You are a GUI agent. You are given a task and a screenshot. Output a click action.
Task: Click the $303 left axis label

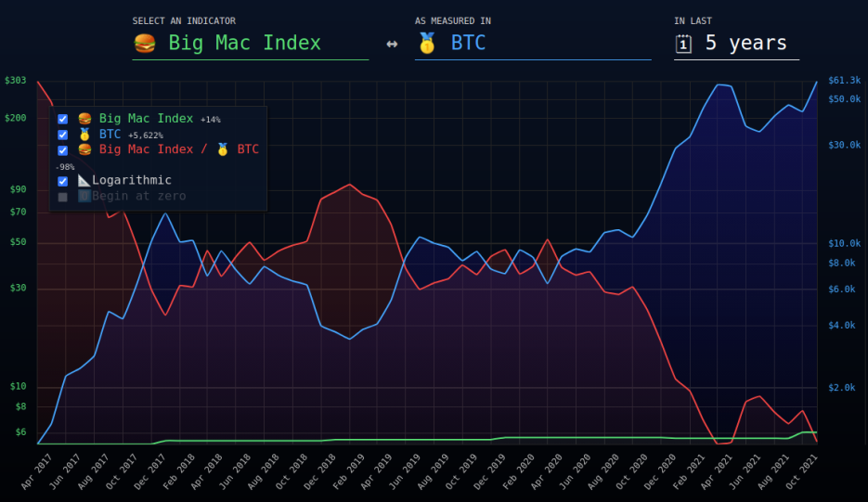[x=16, y=80]
